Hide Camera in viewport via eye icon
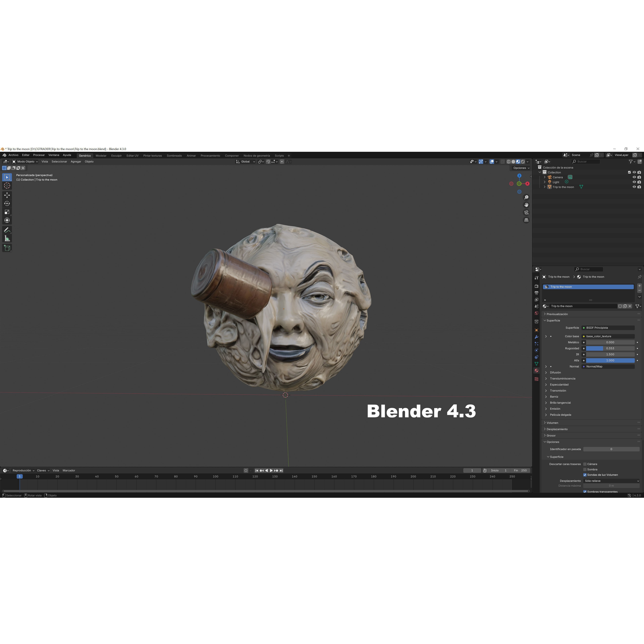 pos(634,177)
